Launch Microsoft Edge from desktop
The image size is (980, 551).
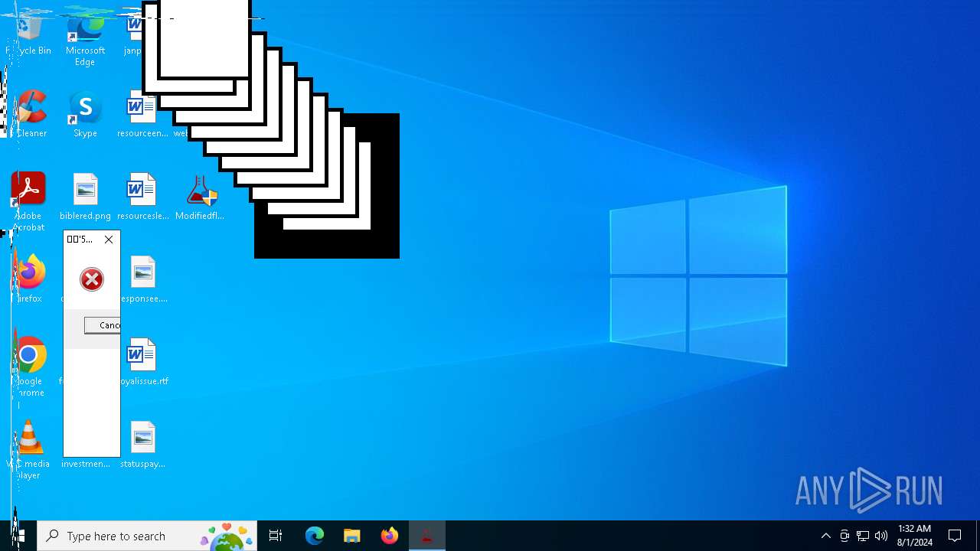pos(85,40)
